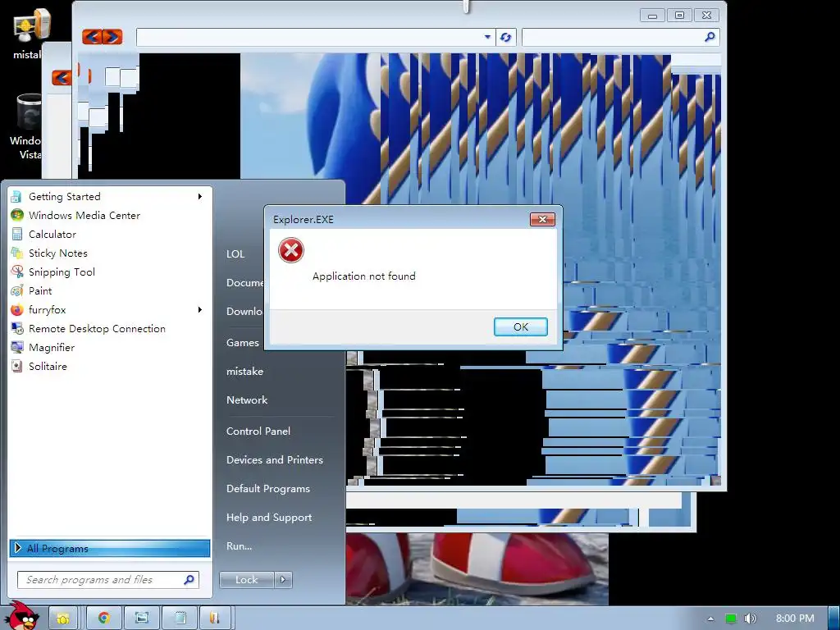Click the green tray status icon
This screenshot has width=840, height=630.
tap(731, 619)
